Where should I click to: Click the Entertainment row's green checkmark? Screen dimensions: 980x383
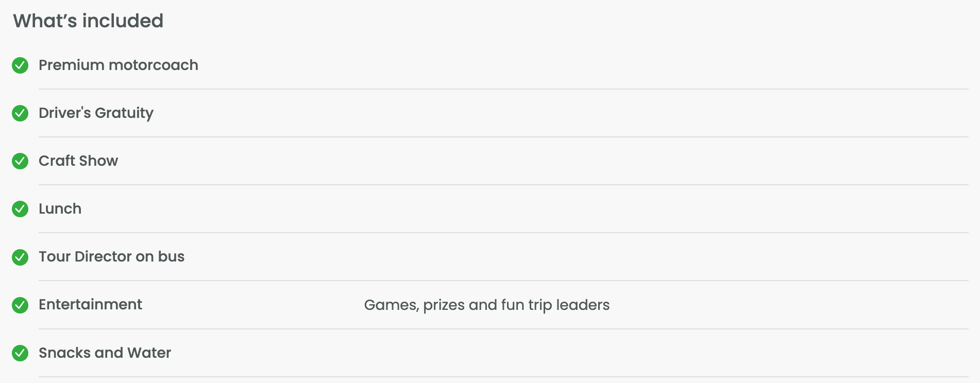(20, 305)
